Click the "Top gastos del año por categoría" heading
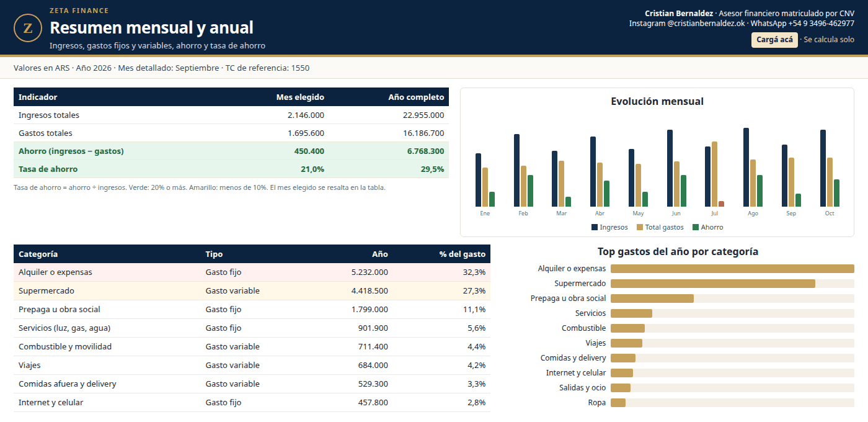Image resolution: width=868 pixels, height=422 pixels. [678, 251]
